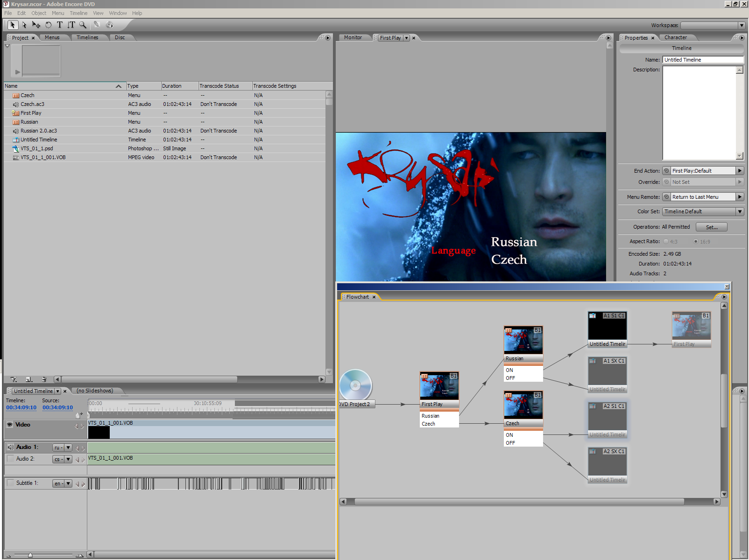The height and width of the screenshot is (560, 749).
Task: Switch to the Disc tab
Action: [120, 37]
